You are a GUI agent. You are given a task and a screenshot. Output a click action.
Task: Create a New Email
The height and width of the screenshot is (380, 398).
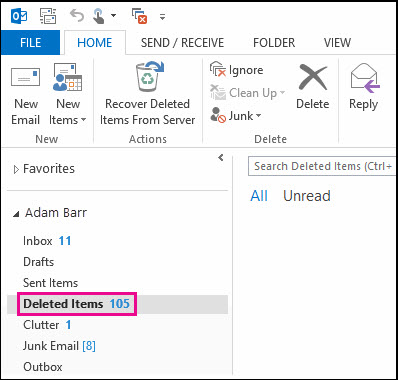[26, 95]
